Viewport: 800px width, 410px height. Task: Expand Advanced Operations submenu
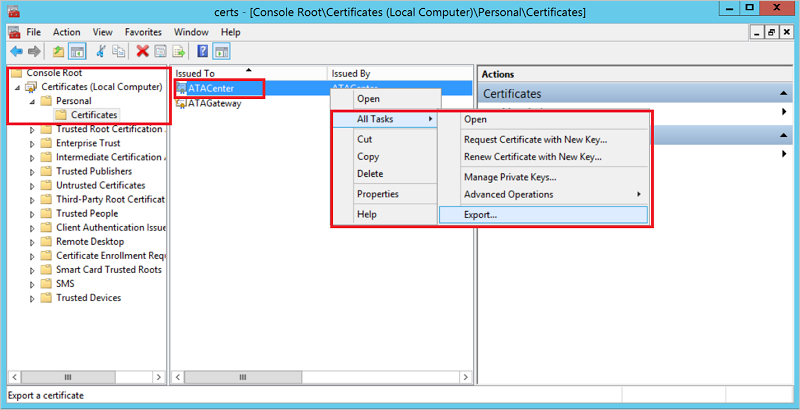pyautogui.click(x=543, y=195)
